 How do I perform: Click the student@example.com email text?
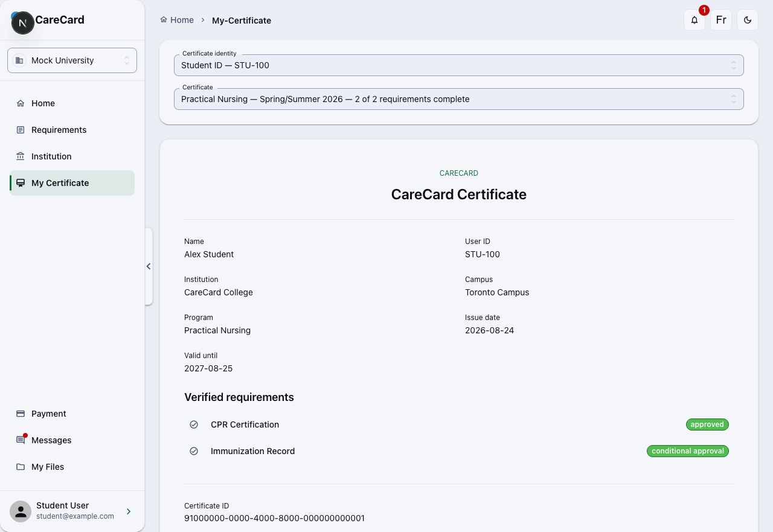75,516
